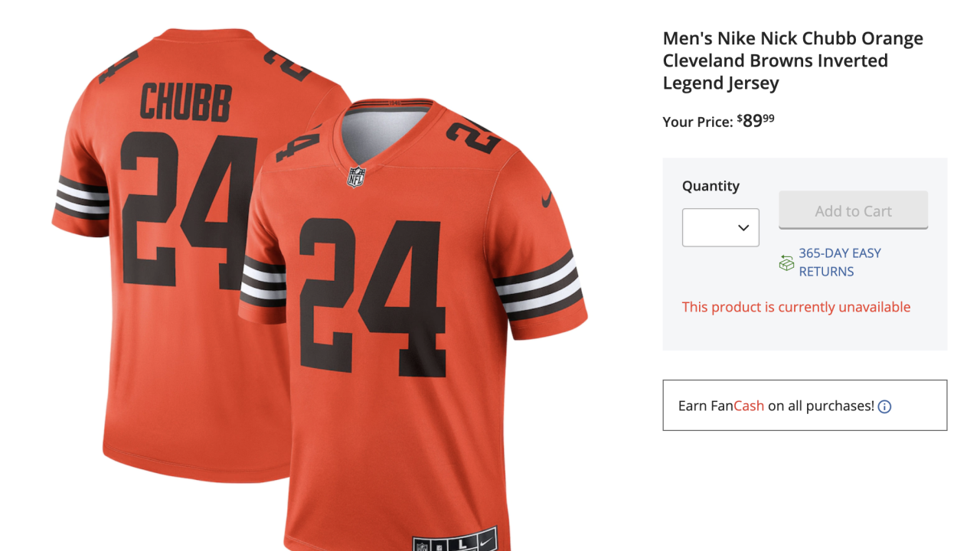Click the Nick Chubb jersey product title
This screenshot has width=980, height=551.
792,60
